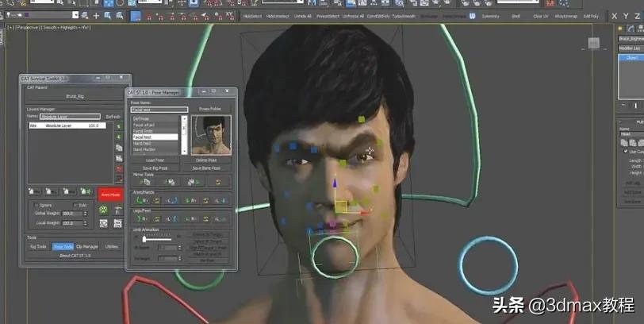Toggle the Ignore checkbox
Viewport: 644px width, 324px height.
[x=36, y=205]
